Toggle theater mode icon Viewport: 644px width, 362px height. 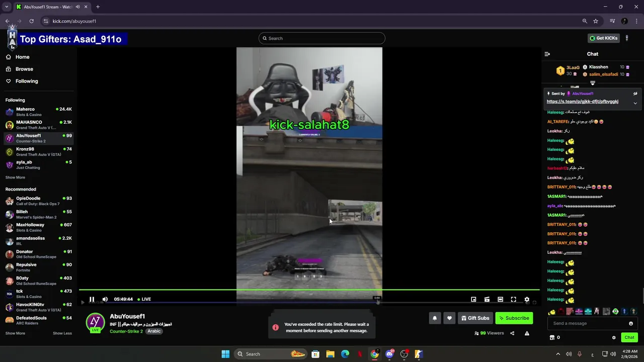[500, 299]
